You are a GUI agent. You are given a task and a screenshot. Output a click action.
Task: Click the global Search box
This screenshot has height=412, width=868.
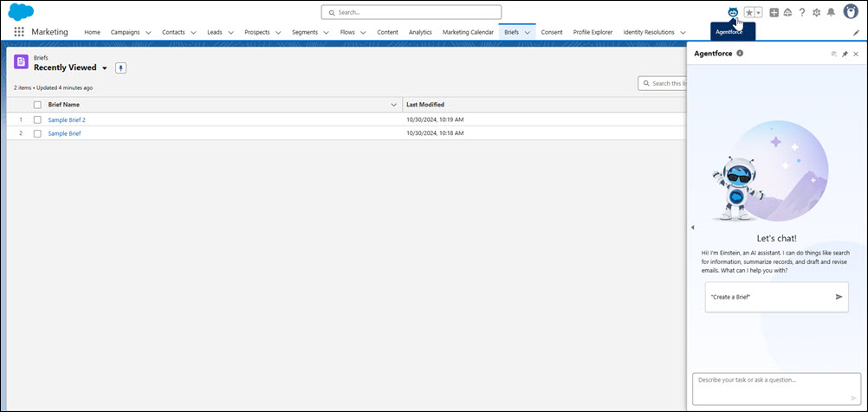click(411, 12)
